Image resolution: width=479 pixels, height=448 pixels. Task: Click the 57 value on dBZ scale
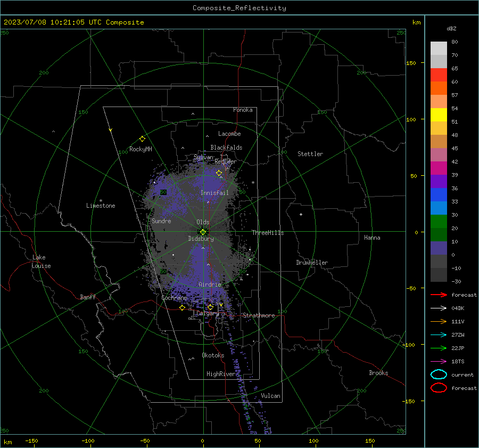click(x=455, y=95)
